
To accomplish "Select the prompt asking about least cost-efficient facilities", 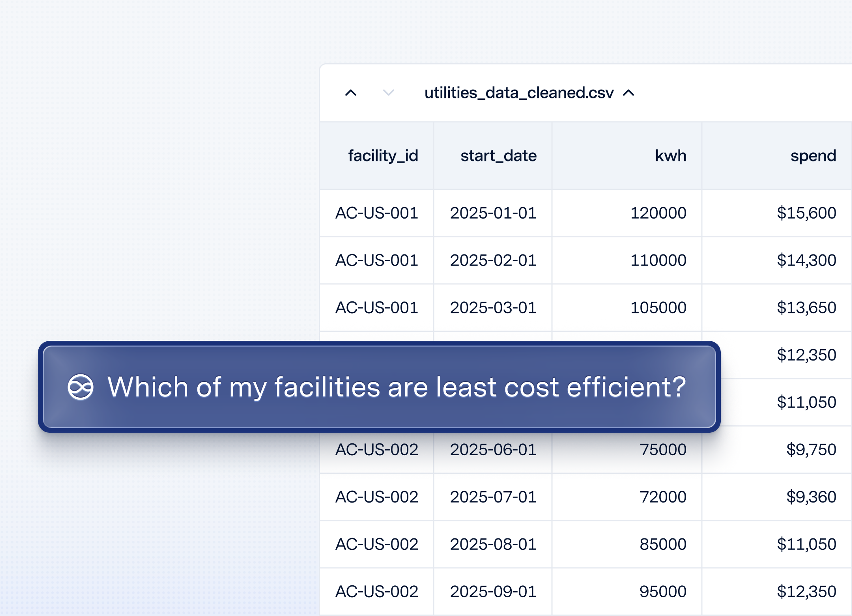I will click(x=379, y=387).
